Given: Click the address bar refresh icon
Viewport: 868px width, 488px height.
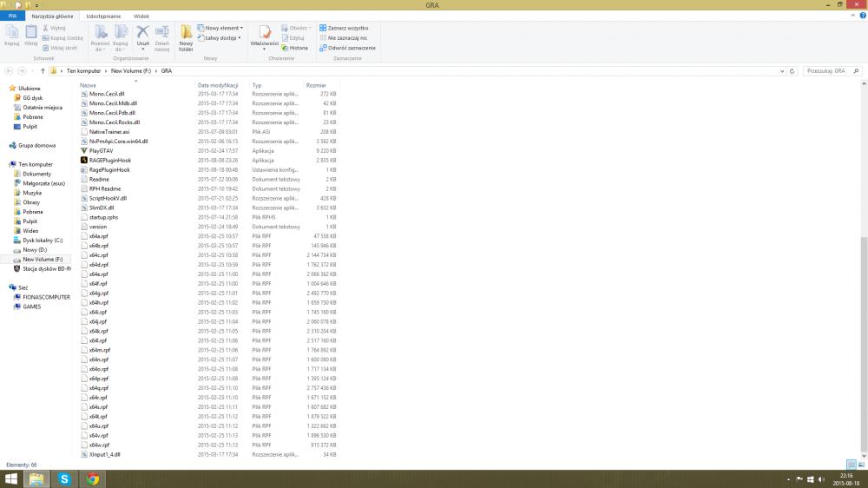Looking at the screenshot, I should pyautogui.click(x=792, y=71).
